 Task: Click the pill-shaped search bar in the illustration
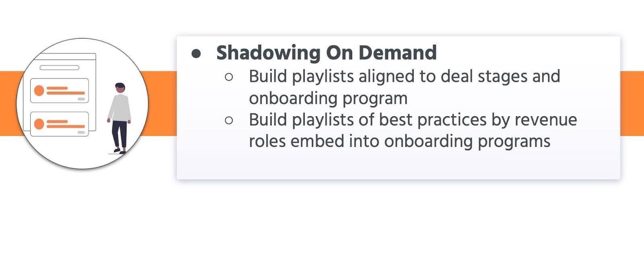click(x=60, y=68)
